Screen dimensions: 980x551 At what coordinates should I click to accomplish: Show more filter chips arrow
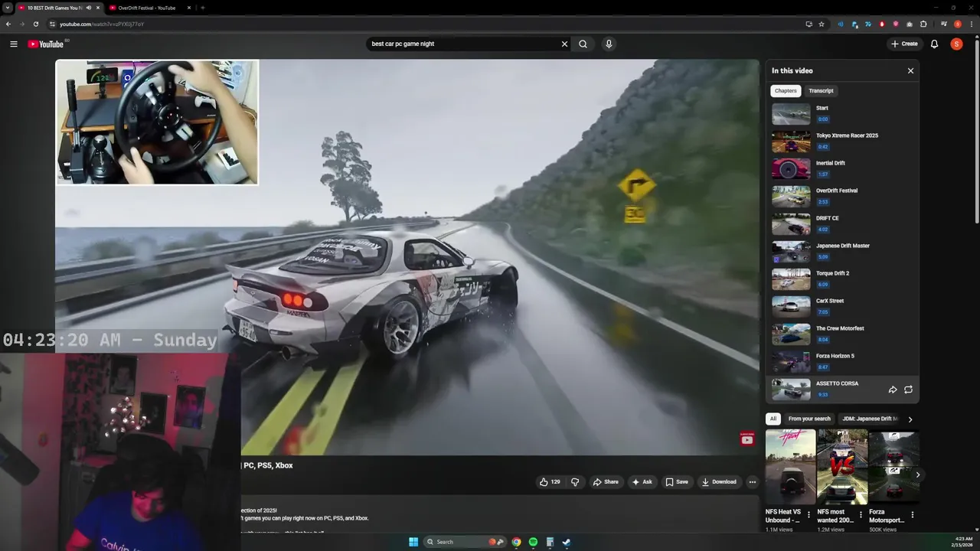click(910, 419)
